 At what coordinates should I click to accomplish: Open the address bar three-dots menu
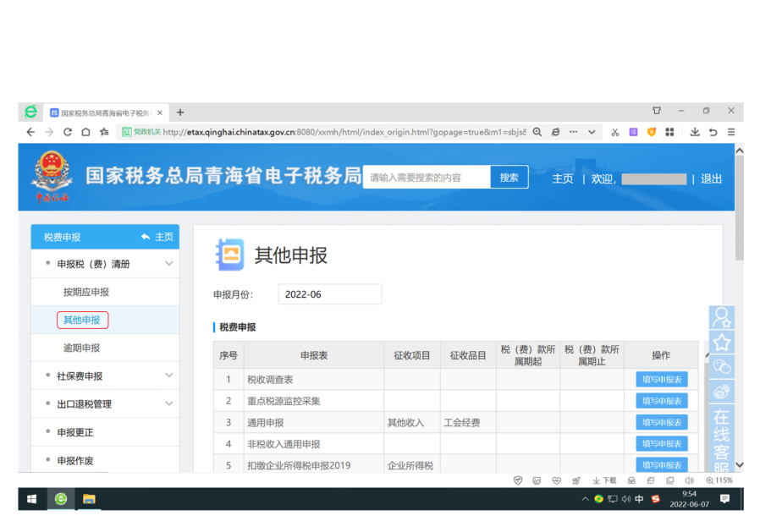tap(574, 132)
